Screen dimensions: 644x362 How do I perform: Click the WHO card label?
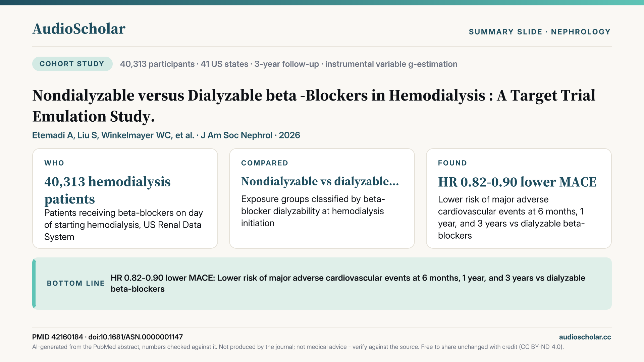coord(54,163)
